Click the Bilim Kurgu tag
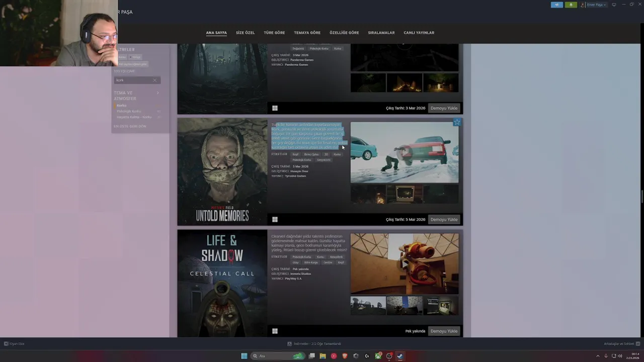644x362 pixels. click(311, 262)
